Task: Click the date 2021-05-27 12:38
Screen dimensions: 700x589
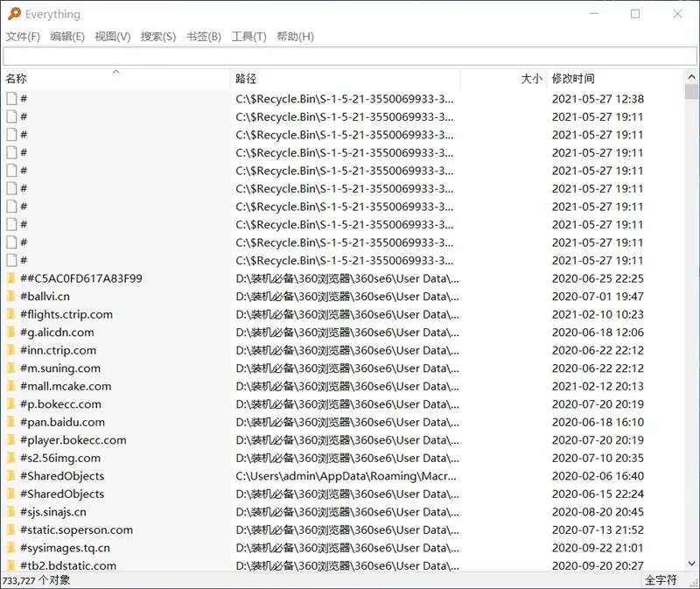Action: [598, 99]
